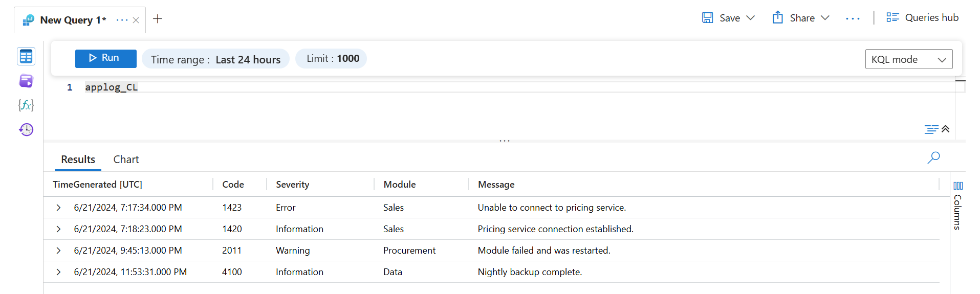This screenshot has height=294, width=980.
Task: Open the Columns panel icon
Action: tap(958, 186)
